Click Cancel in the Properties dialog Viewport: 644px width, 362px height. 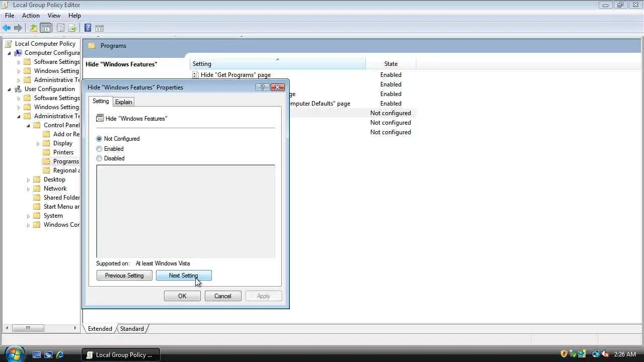coord(223,296)
